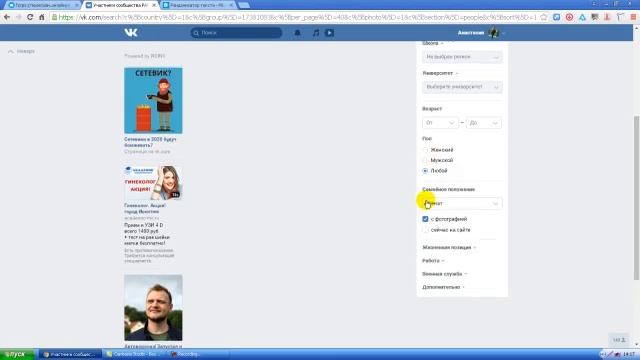Image resolution: width=640 pixels, height=360 pixels.
Task: Click the blue extension icon after the star
Action: click(556, 17)
